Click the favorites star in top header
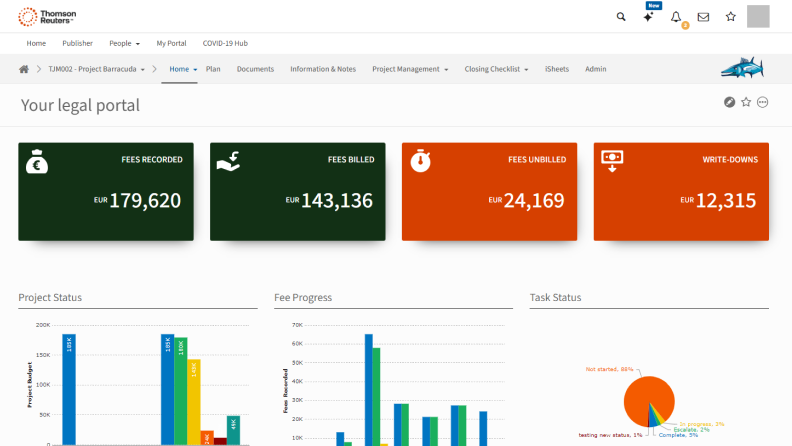 coord(731,17)
